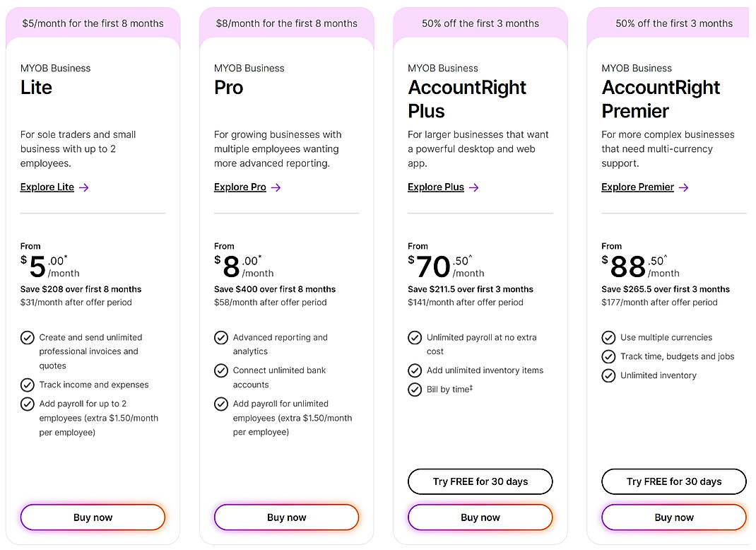
Task: Follow the Explore Premier link
Action: click(x=637, y=187)
